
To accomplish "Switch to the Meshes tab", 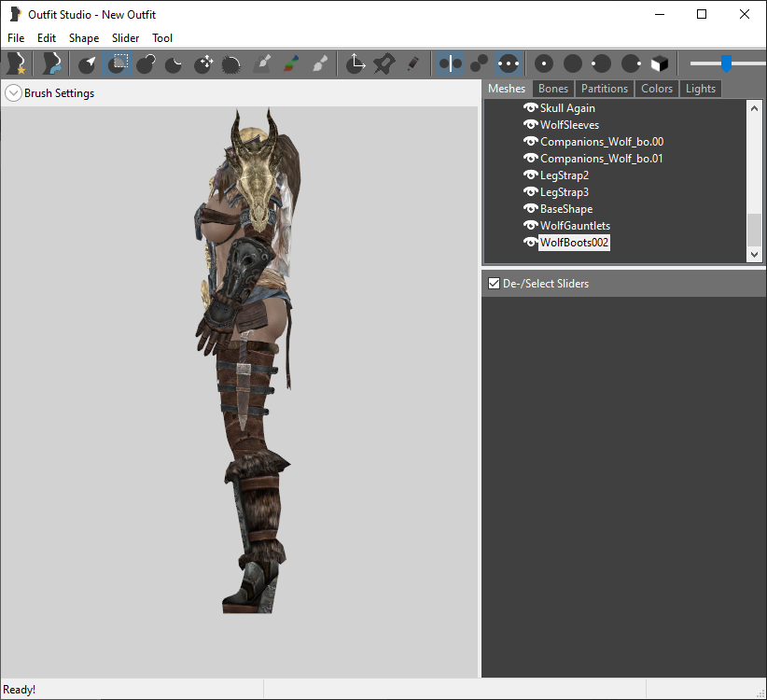I will [507, 89].
